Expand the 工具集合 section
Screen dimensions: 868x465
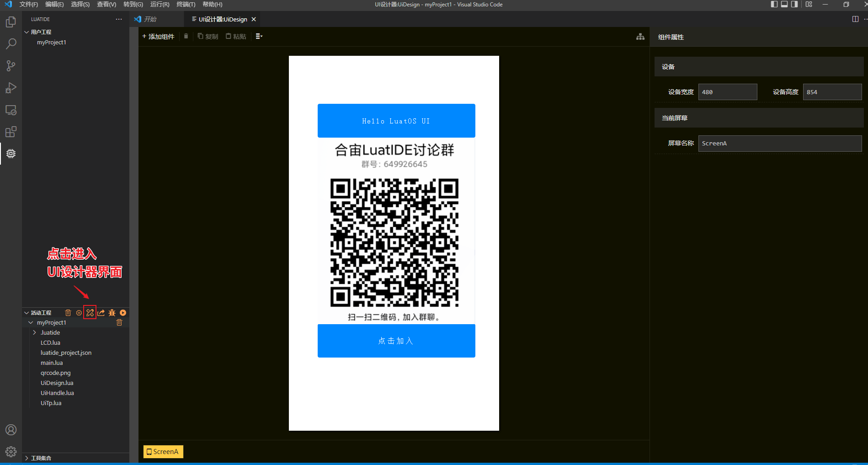[41, 458]
